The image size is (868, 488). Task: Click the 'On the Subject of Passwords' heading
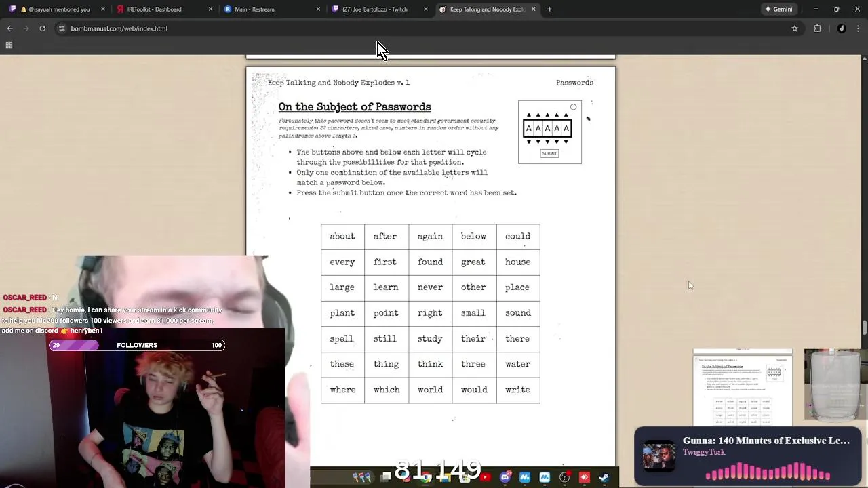pyautogui.click(x=355, y=107)
